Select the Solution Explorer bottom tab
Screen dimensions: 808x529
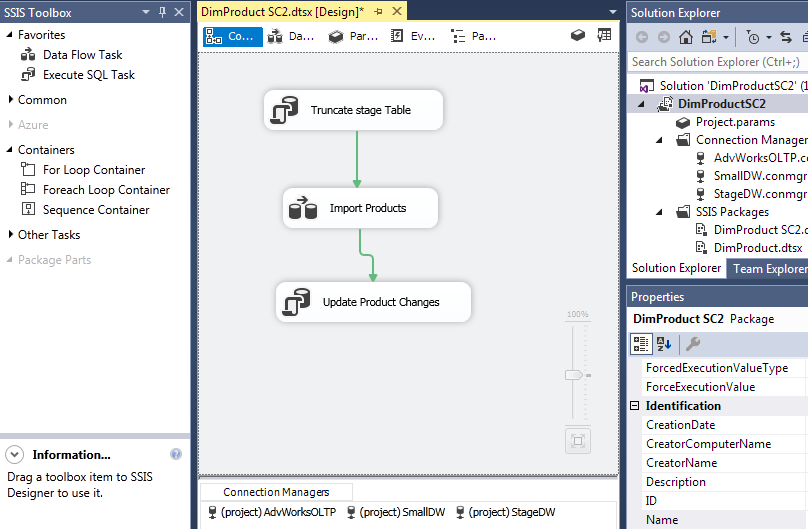(676, 268)
